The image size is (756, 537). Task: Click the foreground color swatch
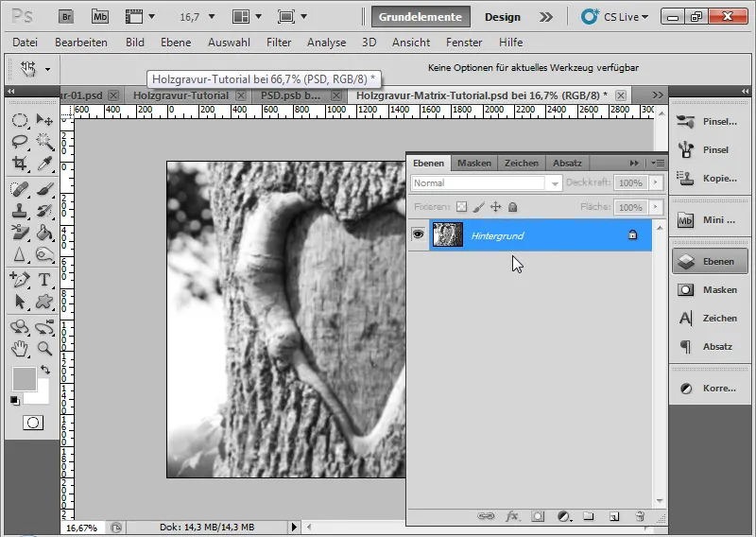coord(25,379)
